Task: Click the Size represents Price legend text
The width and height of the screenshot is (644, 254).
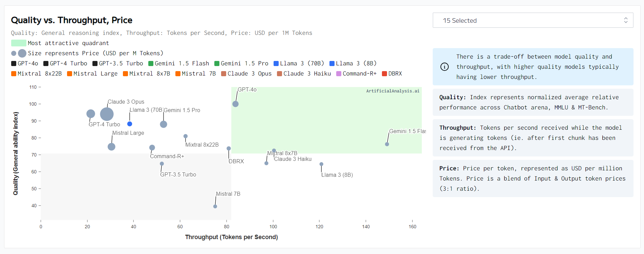Action: (95, 53)
